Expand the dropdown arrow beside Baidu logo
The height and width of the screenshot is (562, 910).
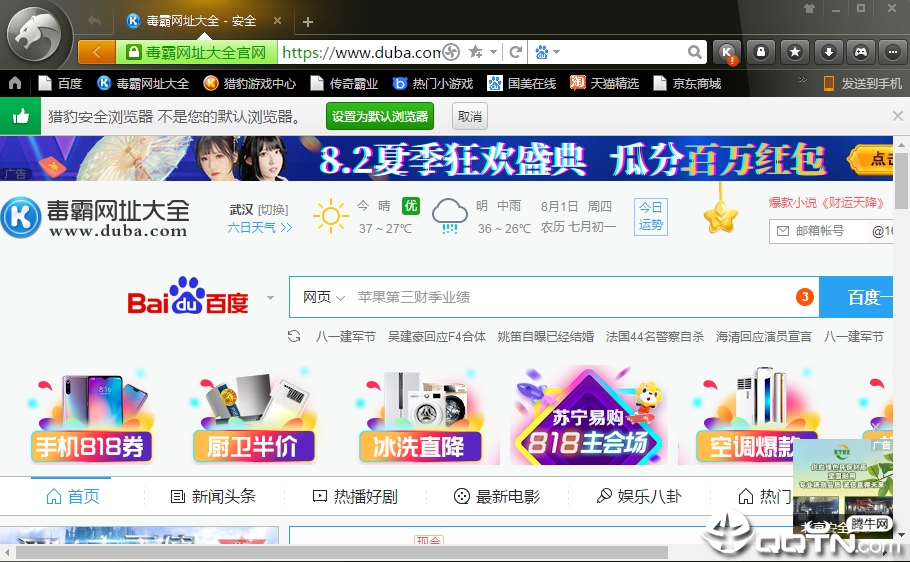tap(270, 298)
